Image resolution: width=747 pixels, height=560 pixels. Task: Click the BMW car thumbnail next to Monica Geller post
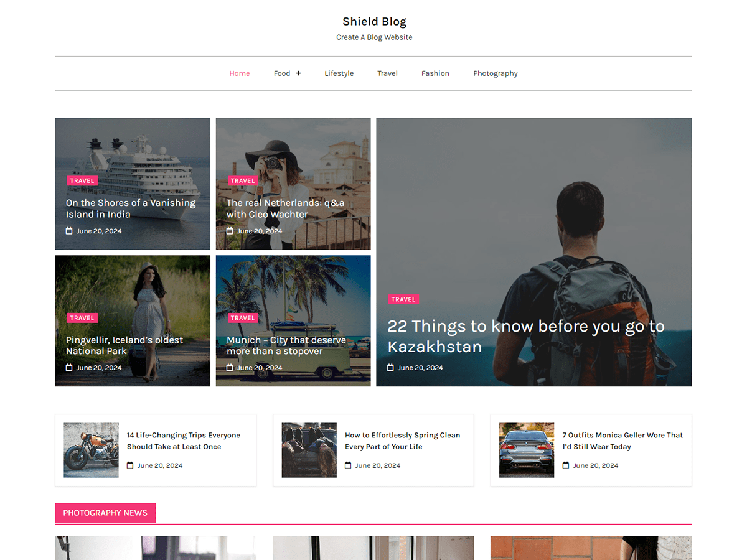[526, 450]
